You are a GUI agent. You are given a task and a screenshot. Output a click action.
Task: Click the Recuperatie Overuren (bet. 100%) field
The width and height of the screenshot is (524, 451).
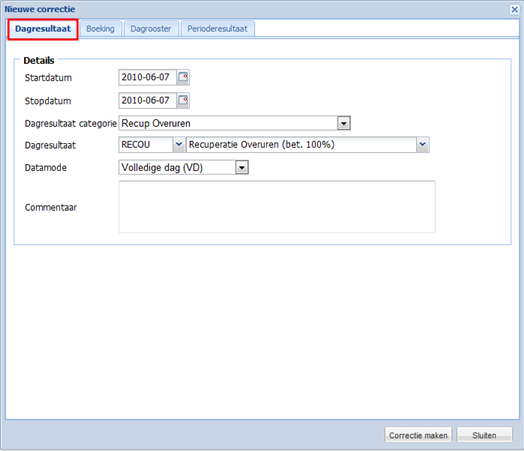point(301,145)
